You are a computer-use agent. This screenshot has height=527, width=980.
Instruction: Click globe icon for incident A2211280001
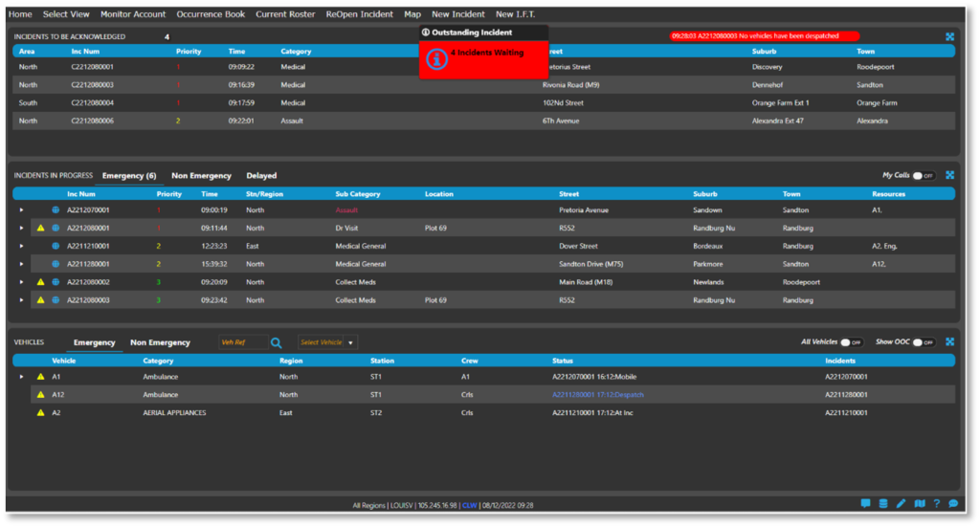tap(56, 264)
